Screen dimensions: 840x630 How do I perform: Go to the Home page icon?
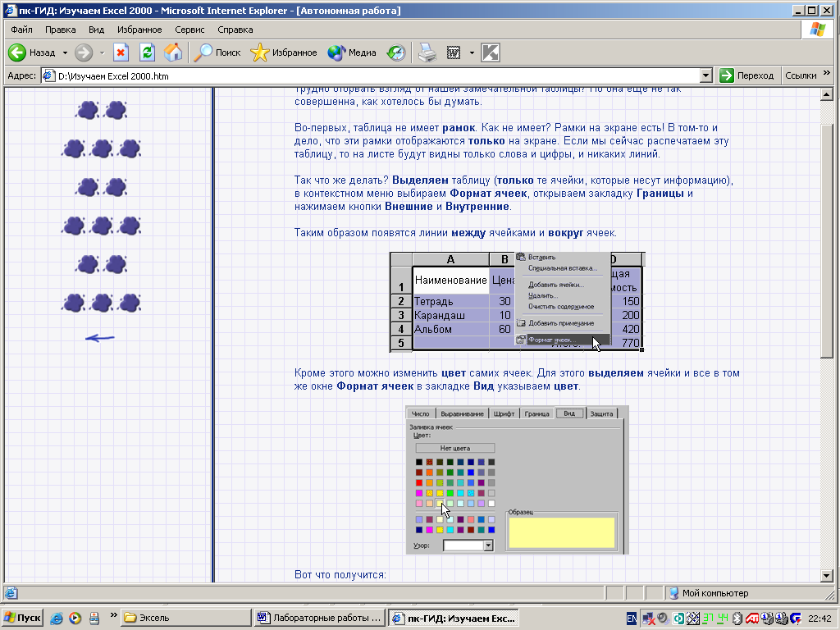pos(173,52)
